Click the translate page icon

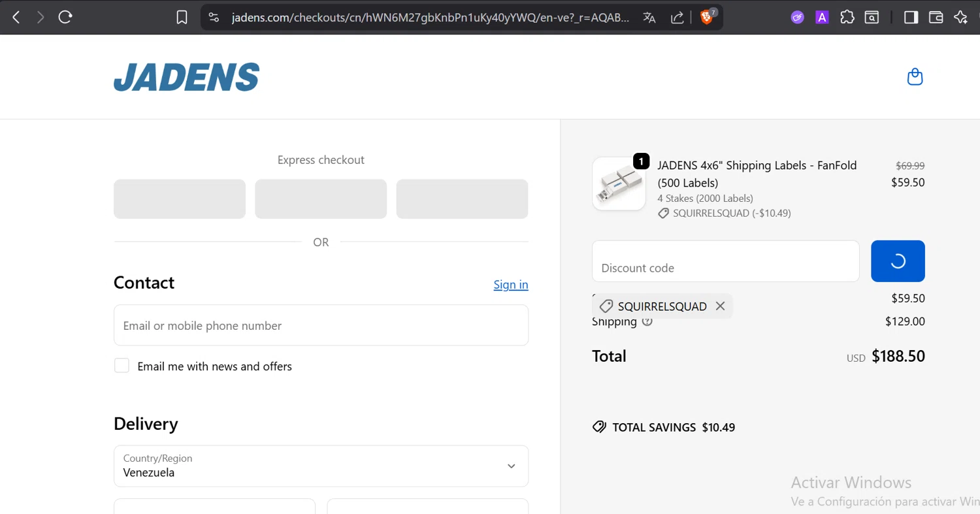pos(649,18)
